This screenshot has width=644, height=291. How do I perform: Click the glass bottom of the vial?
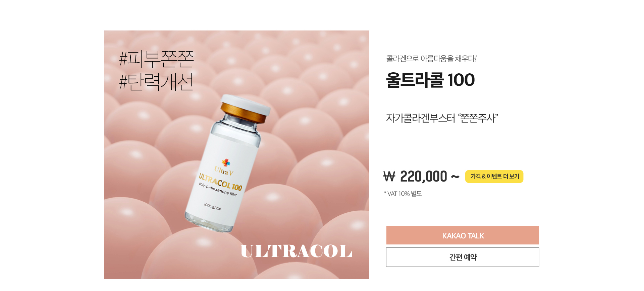tap(208, 222)
